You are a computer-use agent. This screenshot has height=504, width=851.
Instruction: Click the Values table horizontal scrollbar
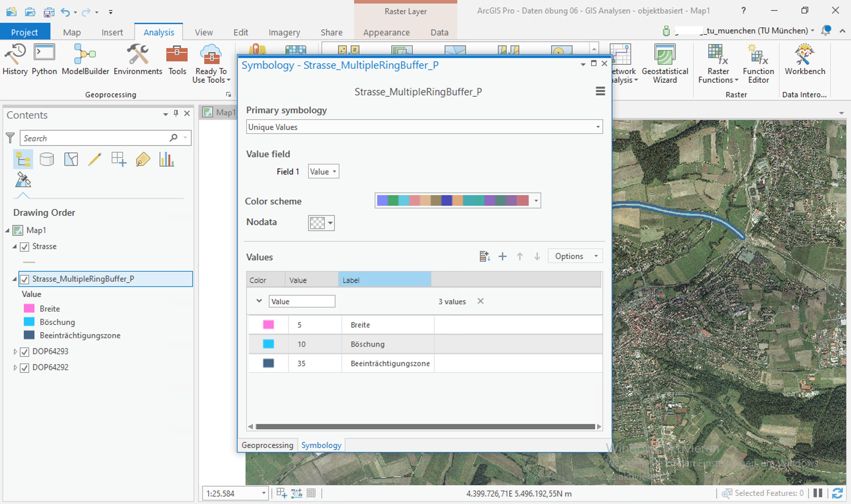click(425, 426)
